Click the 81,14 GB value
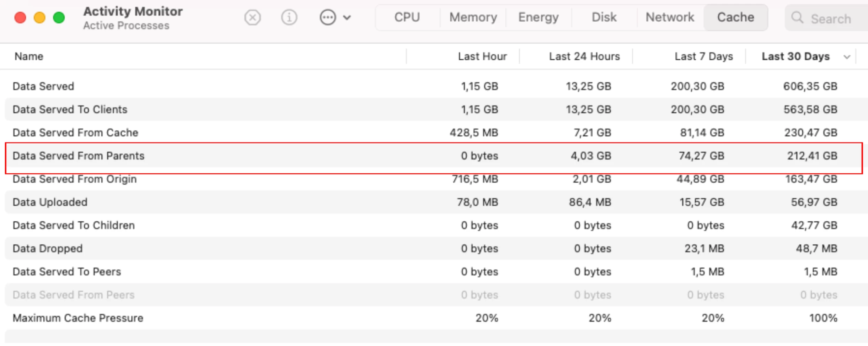The height and width of the screenshot is (346, 868). pyautogui.click(x=702, y=133)
